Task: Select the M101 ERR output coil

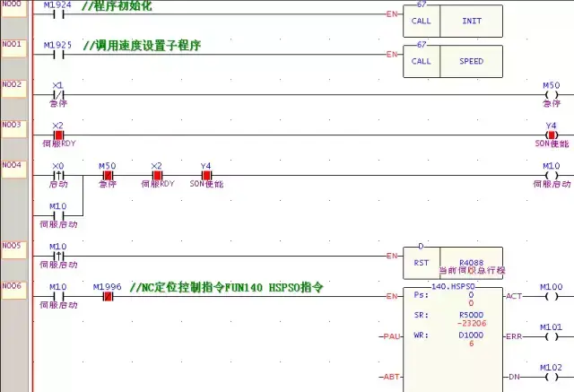Action: click(552, 336)
